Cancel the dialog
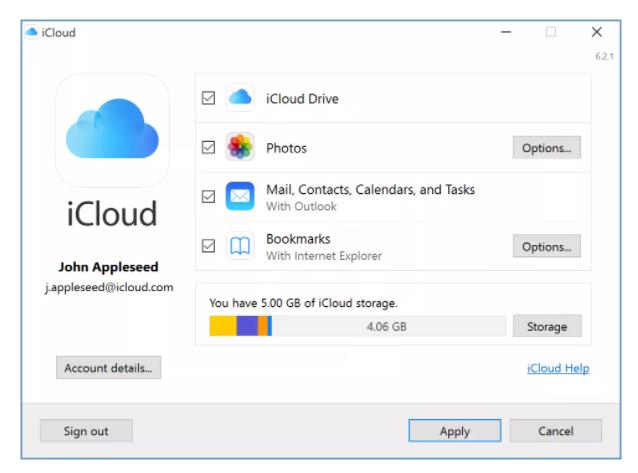The image size is (638, 473). tap(555, 431)
